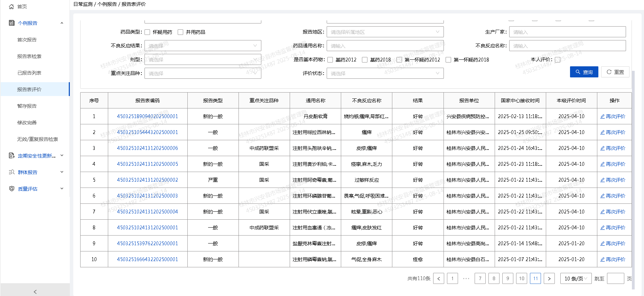
Task: Click the blue 查询 search button
Action: pyautogui.click(x=584, y=72)
